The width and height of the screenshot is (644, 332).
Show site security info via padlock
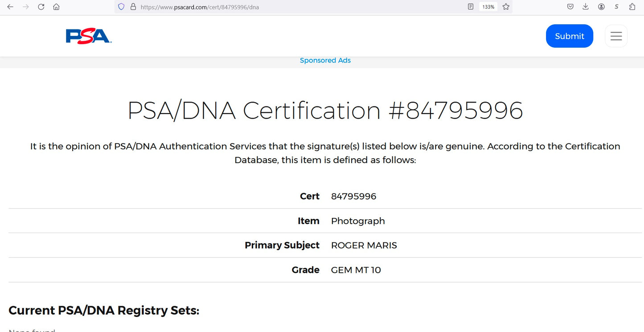(133, 7)
